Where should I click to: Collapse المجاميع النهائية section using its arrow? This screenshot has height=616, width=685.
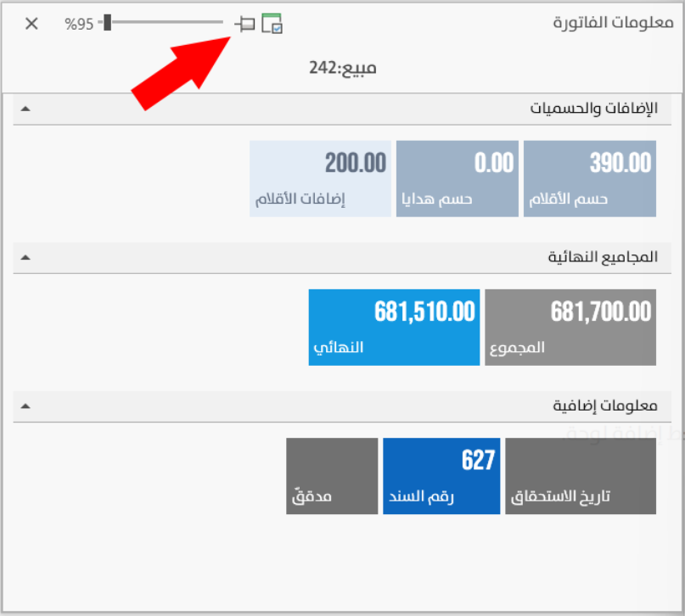pyautogui.click(x=25, y=257)
